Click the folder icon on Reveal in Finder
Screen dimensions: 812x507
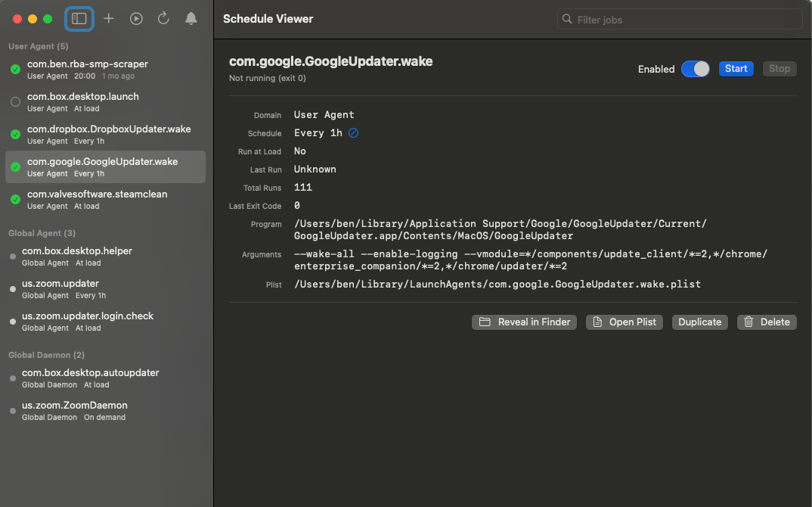485,322
